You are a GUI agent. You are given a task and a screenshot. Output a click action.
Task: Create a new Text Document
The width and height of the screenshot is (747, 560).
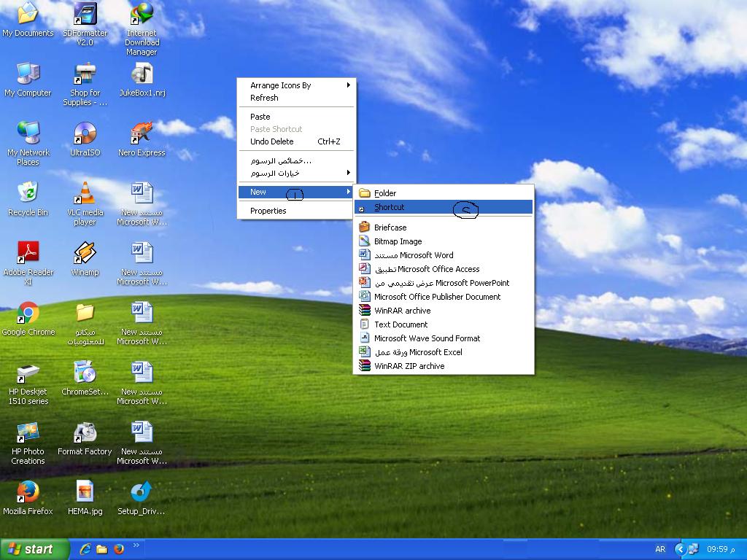[x=444, y=324]
